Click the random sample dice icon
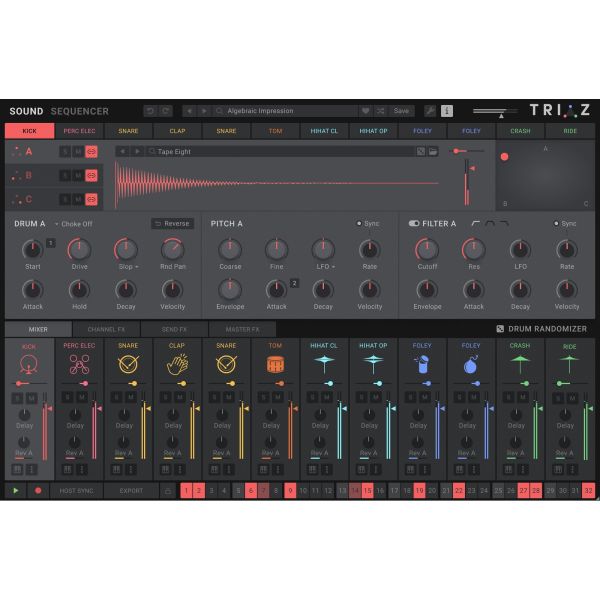This screenshot has height=600, width=600. [x=421, y=152]
